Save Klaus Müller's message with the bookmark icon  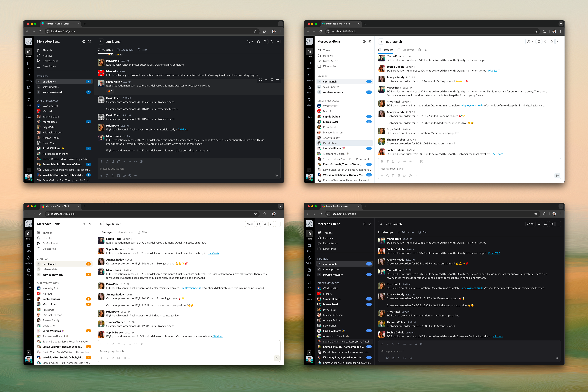pyautogui.click(x=272, y=79)
